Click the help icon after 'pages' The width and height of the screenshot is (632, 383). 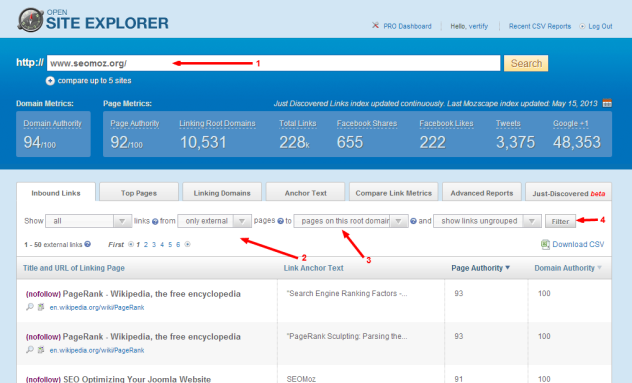[x=281, y=221]
